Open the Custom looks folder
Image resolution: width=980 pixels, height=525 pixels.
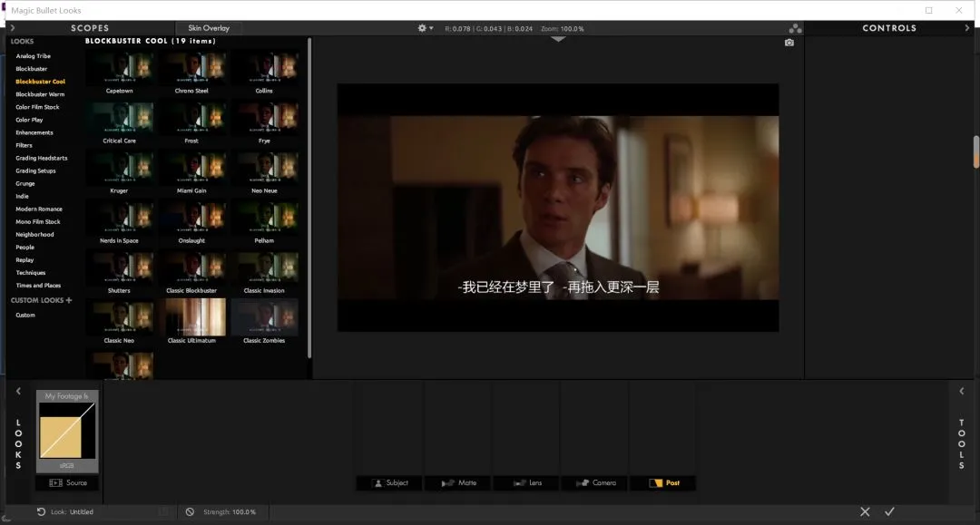[25, 316]
